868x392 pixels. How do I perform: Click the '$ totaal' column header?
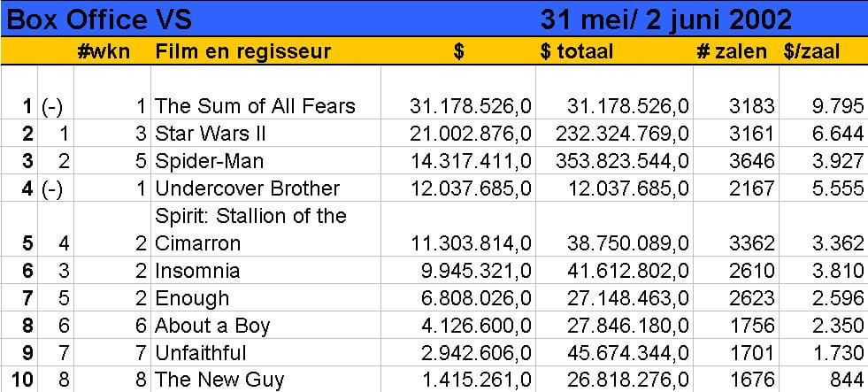point(576,51)
